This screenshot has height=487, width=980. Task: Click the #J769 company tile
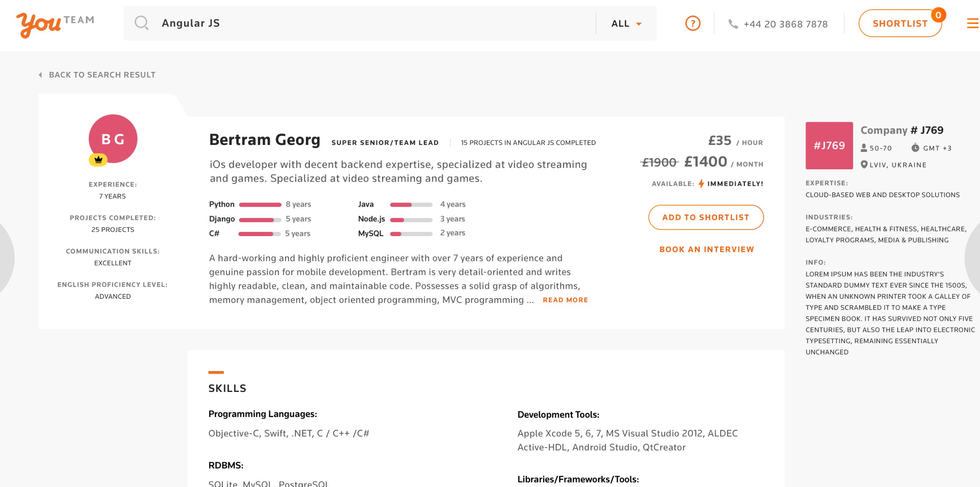tap(829, 146)
